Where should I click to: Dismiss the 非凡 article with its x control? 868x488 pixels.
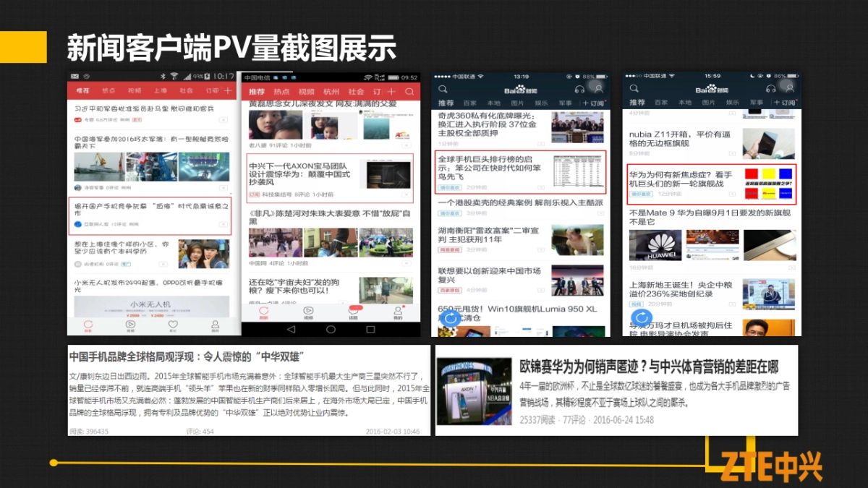point(407,263)
